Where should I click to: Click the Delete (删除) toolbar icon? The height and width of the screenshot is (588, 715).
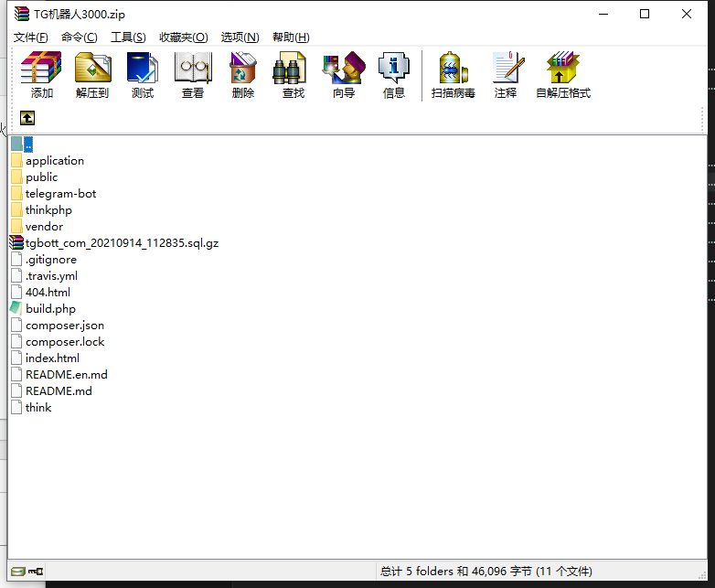[x=242, y=68]
